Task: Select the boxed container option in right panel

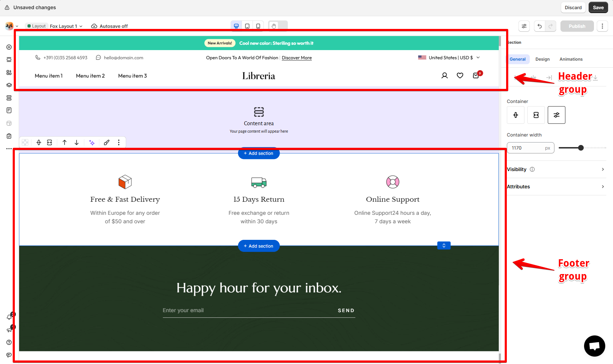Action: tap(516, 115)
